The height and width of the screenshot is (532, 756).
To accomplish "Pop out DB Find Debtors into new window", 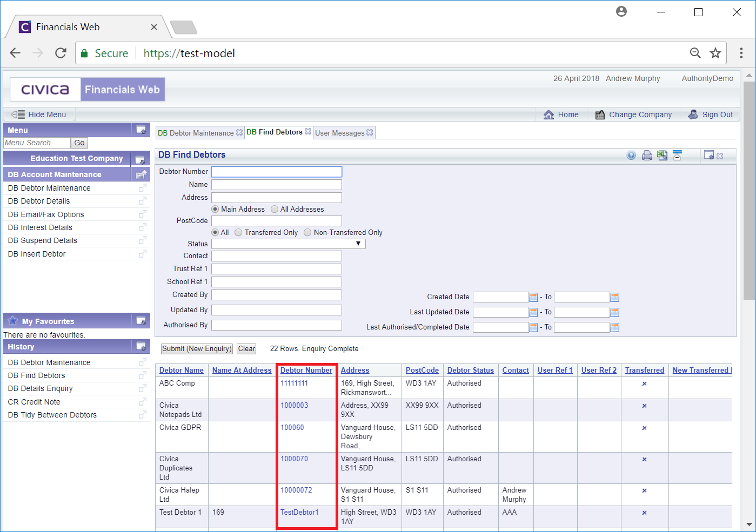I will (709, 156).
